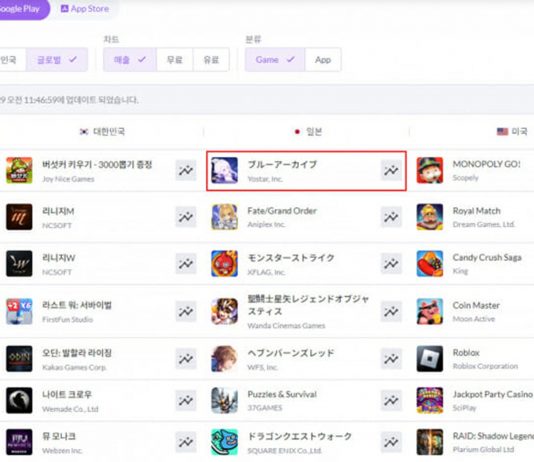Open trend chart for 라스트 워: 서바이벌

click(186, 311)
